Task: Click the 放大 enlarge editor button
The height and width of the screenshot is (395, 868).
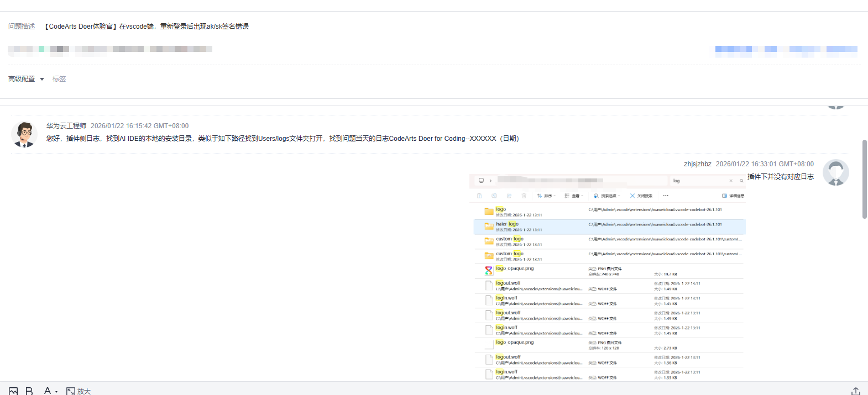Action: coord(78,391)
